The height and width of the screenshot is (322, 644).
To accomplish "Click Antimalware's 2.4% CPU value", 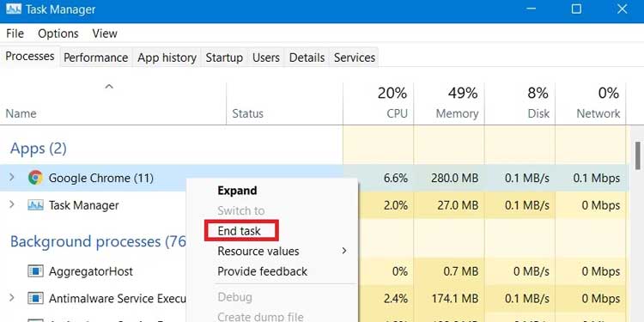I will click(x=396, y=299).
